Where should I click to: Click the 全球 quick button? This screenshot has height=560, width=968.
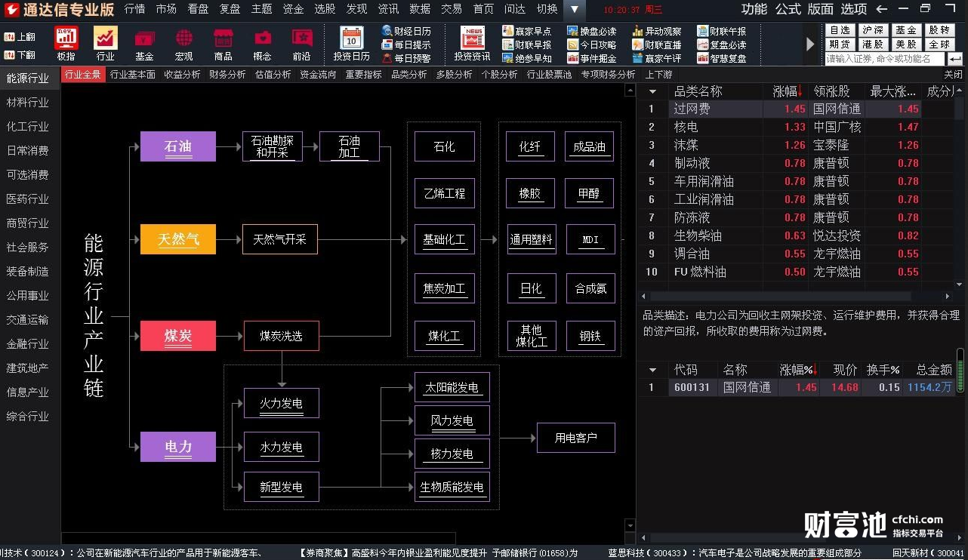coord(939,45)
